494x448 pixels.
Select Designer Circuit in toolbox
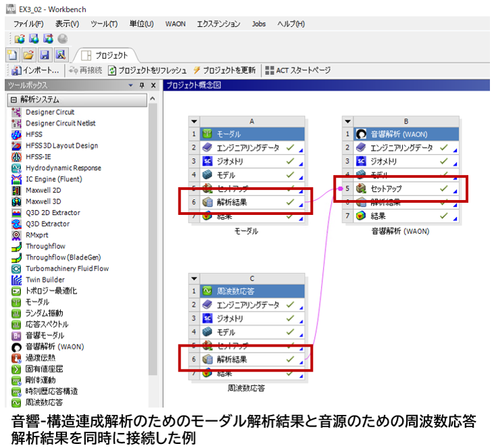click(50, 112)
